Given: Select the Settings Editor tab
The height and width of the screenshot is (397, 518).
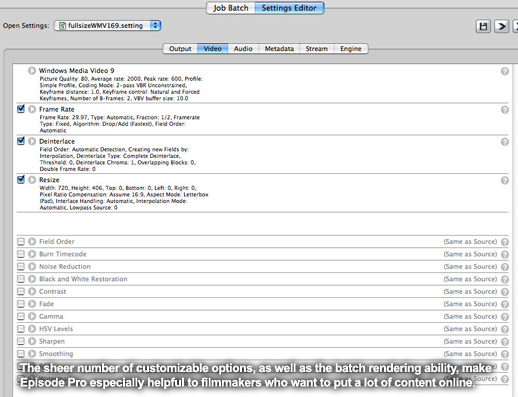Looking at the screenshot, I should coord(289,8).
